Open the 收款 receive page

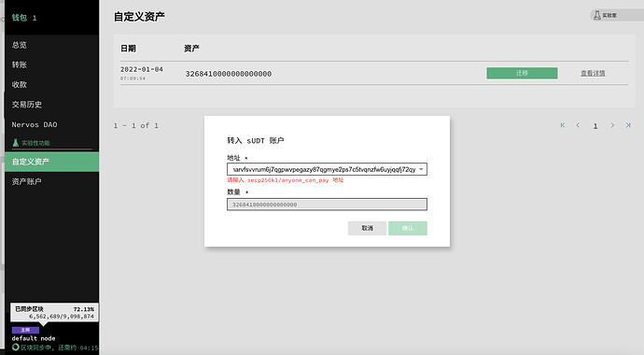[x=20, y=85]
